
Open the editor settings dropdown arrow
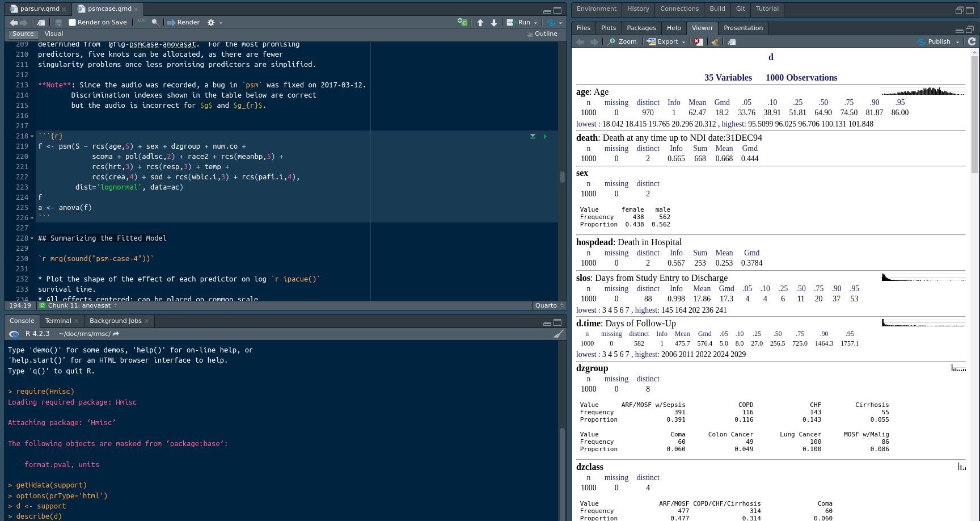click(221, 23)
